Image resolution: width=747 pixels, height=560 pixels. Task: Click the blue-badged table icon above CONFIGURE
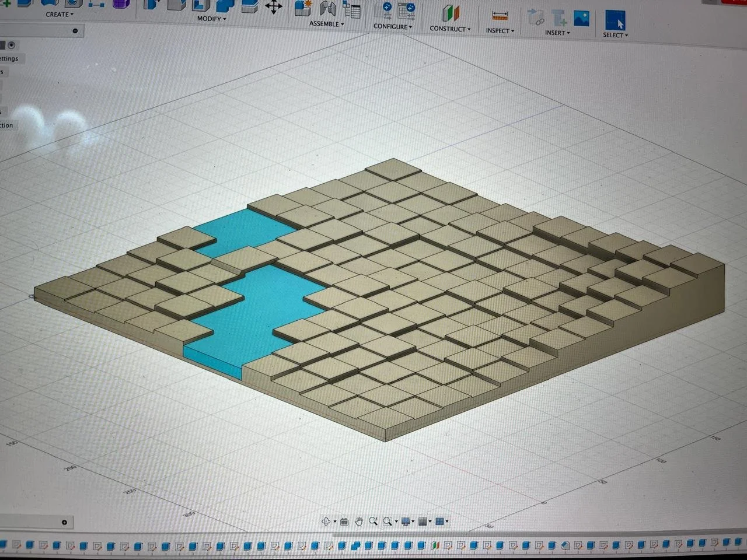pos(406,11)
